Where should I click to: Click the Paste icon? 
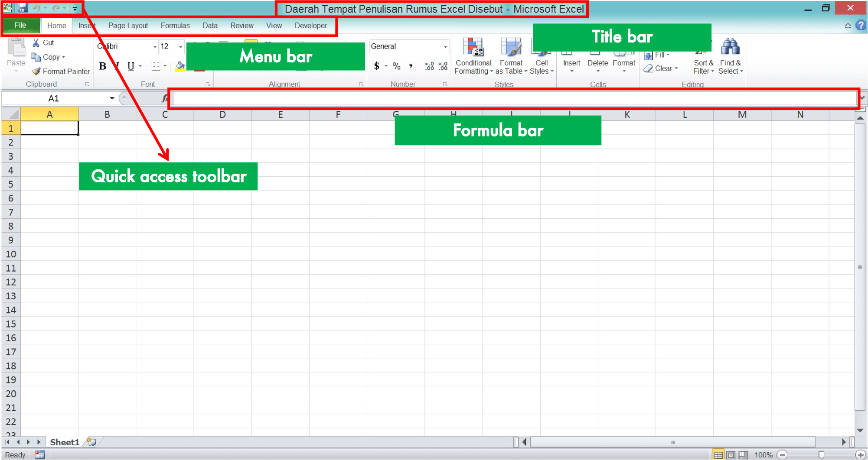coord(16,48)
